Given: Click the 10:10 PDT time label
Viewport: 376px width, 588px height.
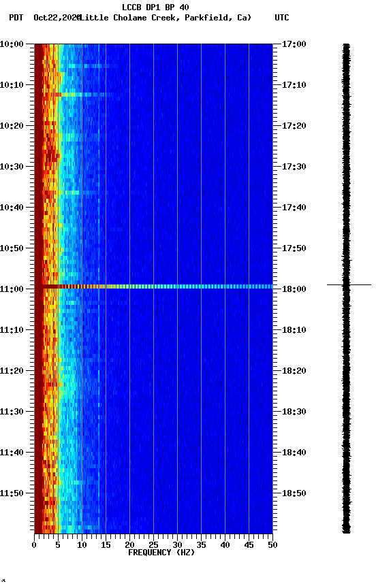Looking at the screenshot, I should click(x=12, y=85).
